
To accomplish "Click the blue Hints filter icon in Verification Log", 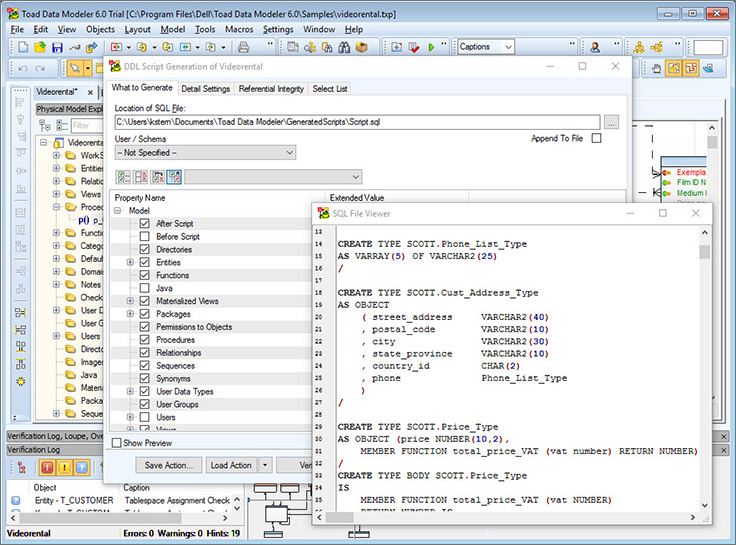I will (x=82, y=467).
